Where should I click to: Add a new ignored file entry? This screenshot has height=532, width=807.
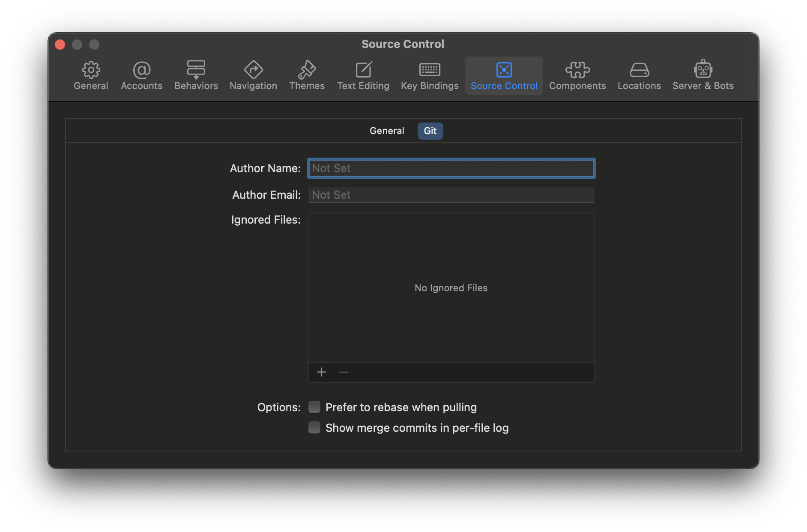point(321,372)
